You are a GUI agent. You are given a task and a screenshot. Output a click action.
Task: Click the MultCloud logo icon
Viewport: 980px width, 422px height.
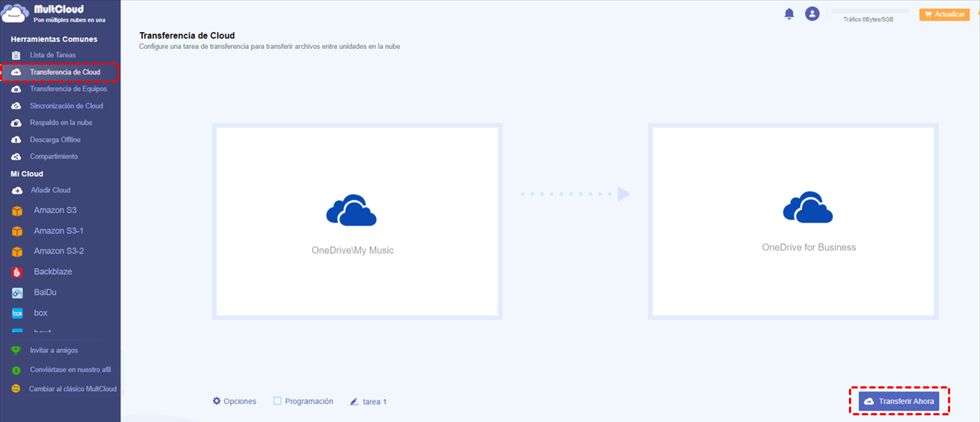pos(16,14)
